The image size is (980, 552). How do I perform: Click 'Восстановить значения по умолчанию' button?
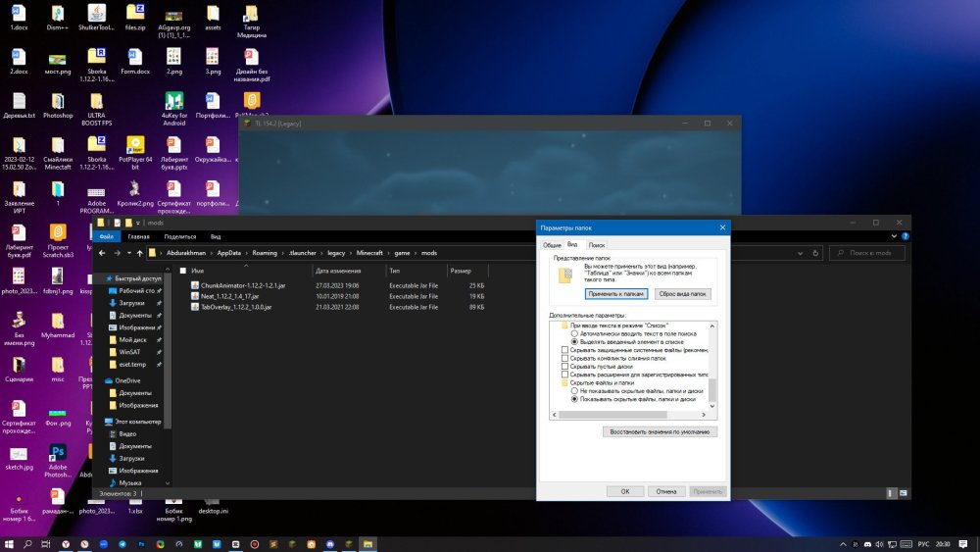tap(660, 431)
